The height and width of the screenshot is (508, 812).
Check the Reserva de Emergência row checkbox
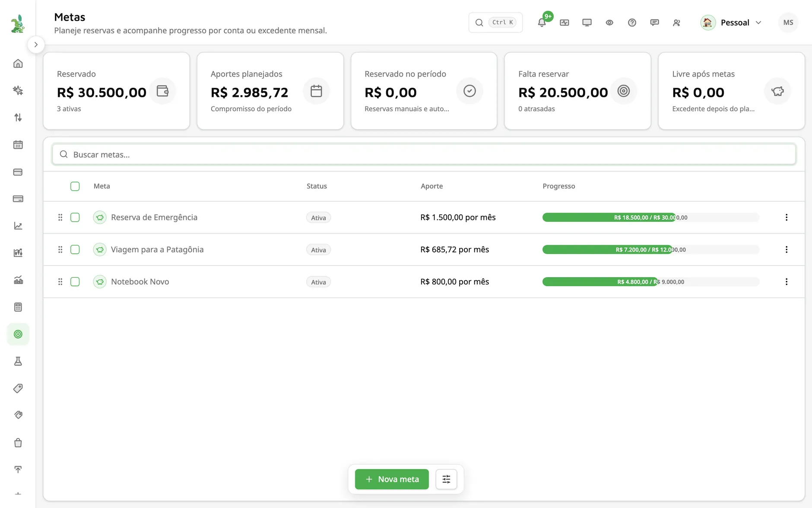tap(75, 217)
